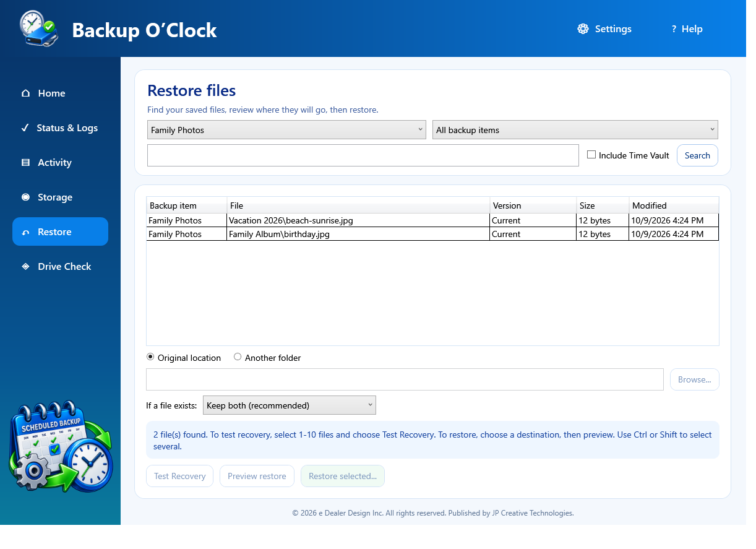
Task: Open Settings from the header
Action: 604,29
